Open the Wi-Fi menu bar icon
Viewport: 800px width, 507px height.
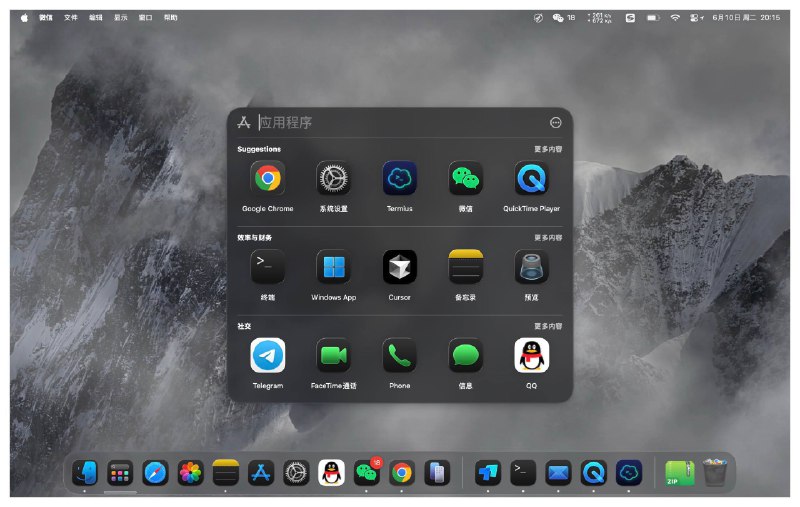[x=675, y=17]
